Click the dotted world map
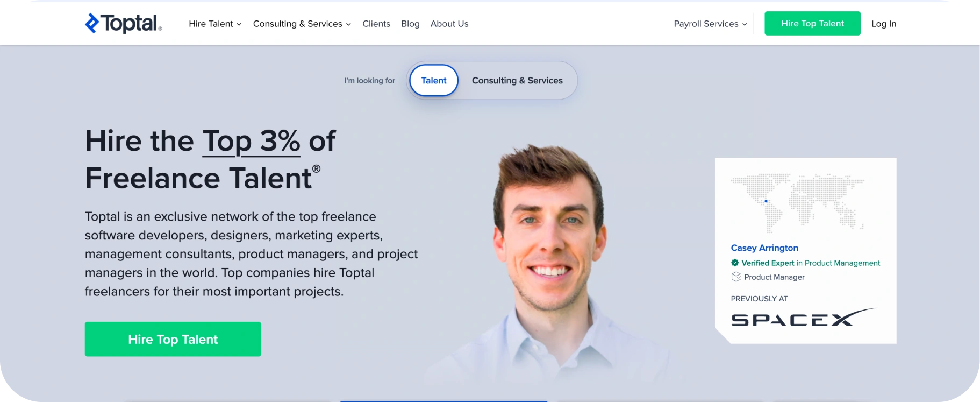 (798, 203)
